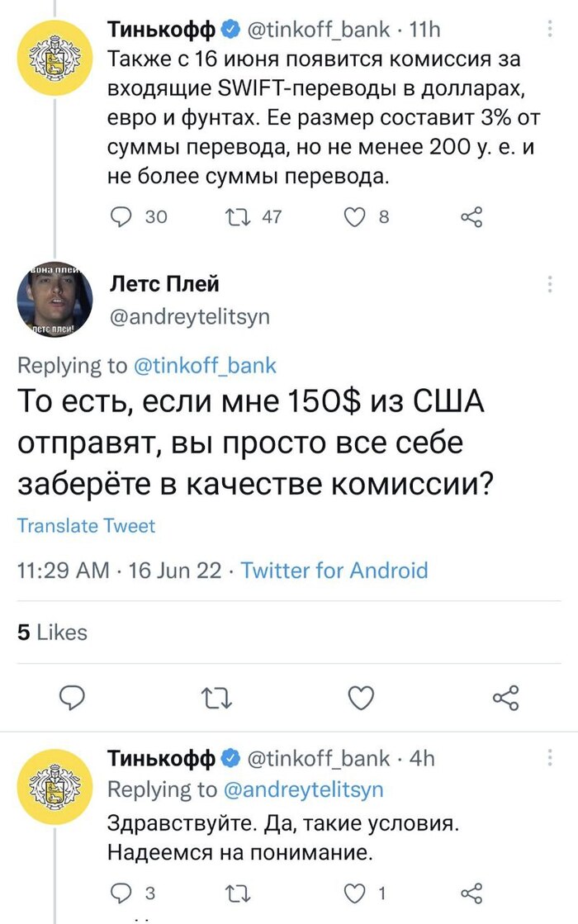
Task: Open the Twitter for Android source link
Action: coord(334,570)
